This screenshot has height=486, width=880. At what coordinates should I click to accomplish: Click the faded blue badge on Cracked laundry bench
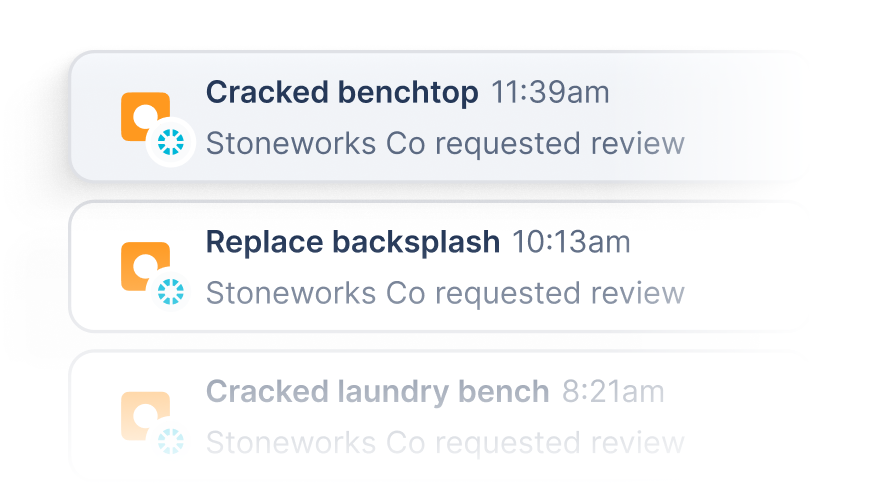pyautogui.click(x=171, y=441)
